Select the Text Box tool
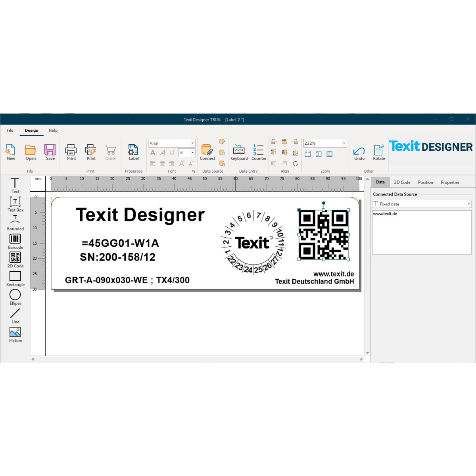The image size is (476, 476). point(15,204)
